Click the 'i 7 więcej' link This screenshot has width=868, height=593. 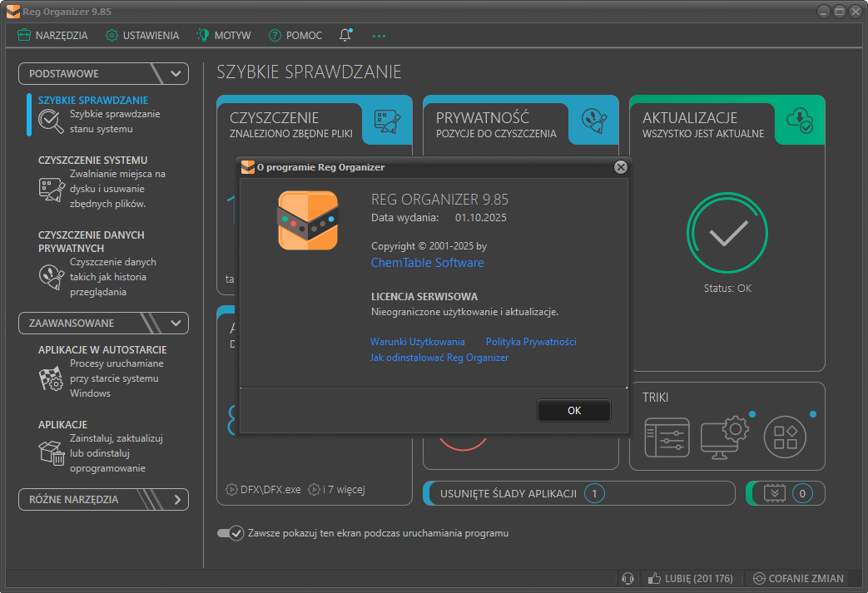pos(336,490)
